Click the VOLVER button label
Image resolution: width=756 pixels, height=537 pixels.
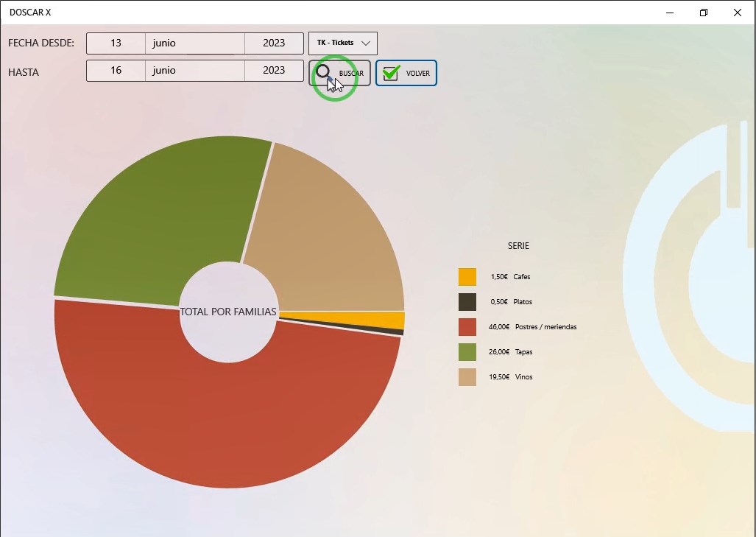[417, 74]
